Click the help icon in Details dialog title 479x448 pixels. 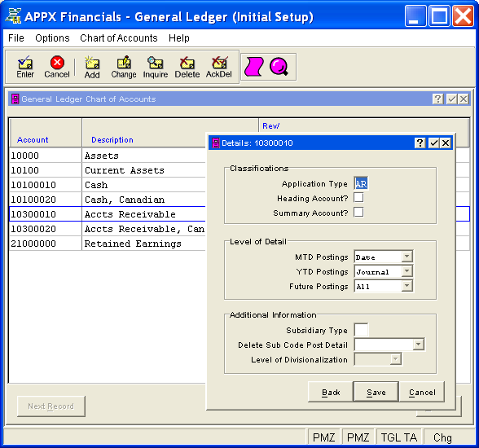[420, 143]
